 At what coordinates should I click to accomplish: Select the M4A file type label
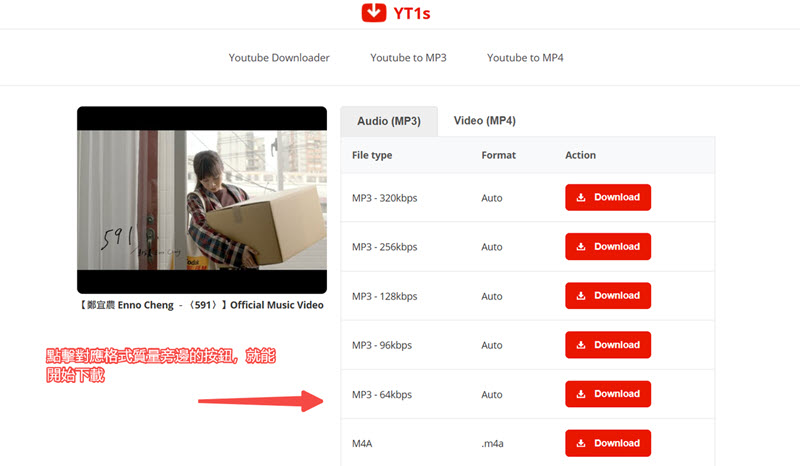[362, 444]
